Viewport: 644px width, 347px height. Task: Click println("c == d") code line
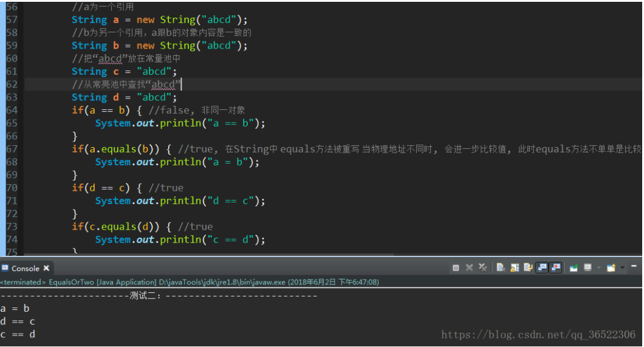coord(180,239)
